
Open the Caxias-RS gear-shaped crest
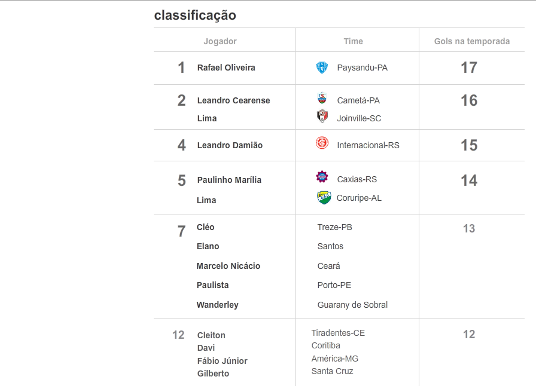click(322, 177)
